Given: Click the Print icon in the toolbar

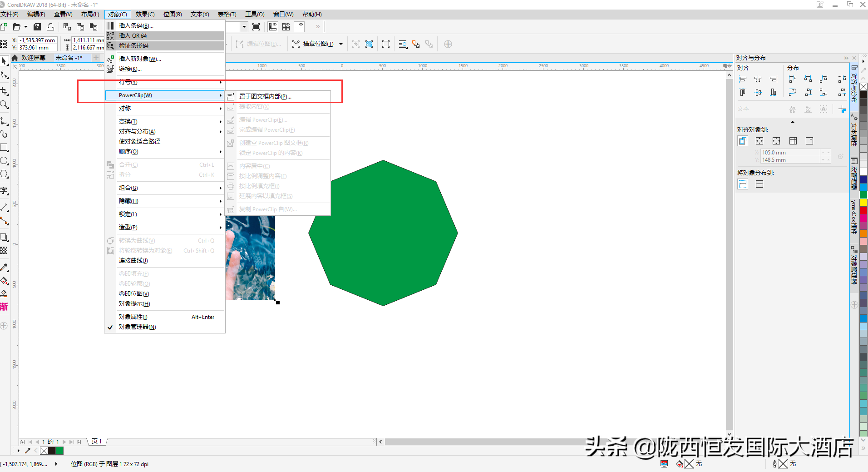Looking at the screenshot, I should point(50,27).
